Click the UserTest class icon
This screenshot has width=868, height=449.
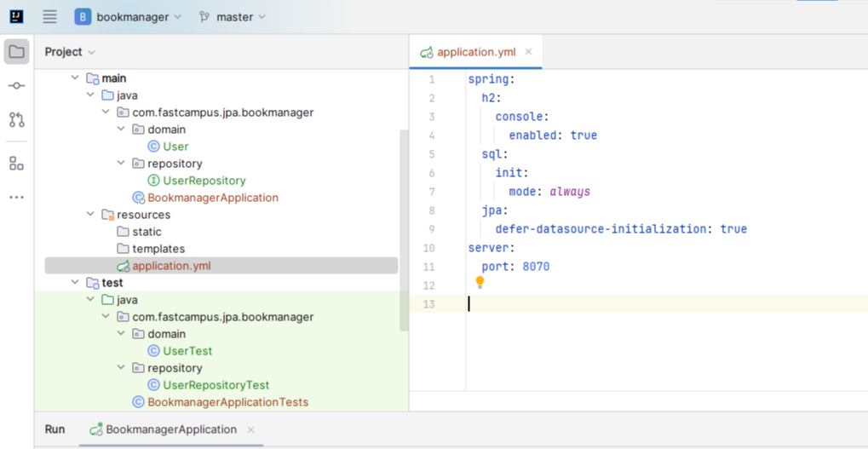tap(153, 351)
